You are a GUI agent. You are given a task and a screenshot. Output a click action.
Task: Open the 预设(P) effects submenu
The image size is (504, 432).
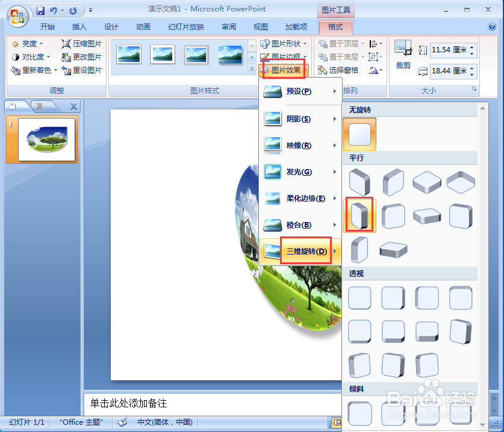pos(300,91)
